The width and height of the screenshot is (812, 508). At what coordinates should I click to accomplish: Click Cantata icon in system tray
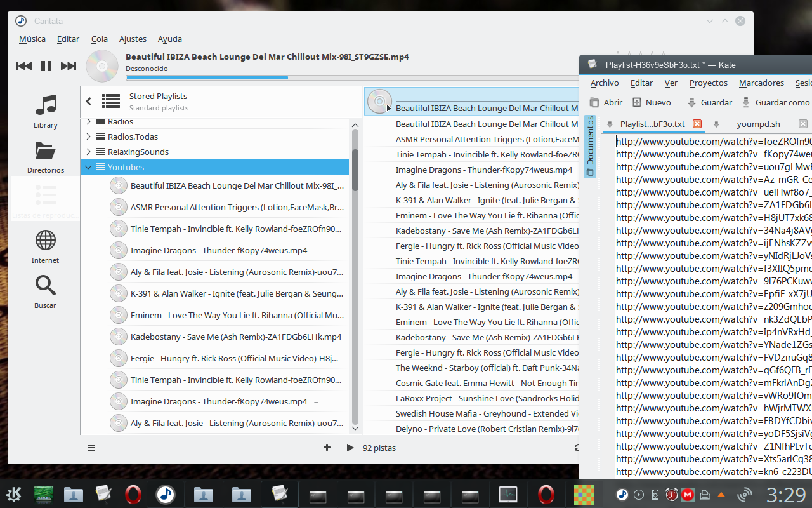[622, 495]
